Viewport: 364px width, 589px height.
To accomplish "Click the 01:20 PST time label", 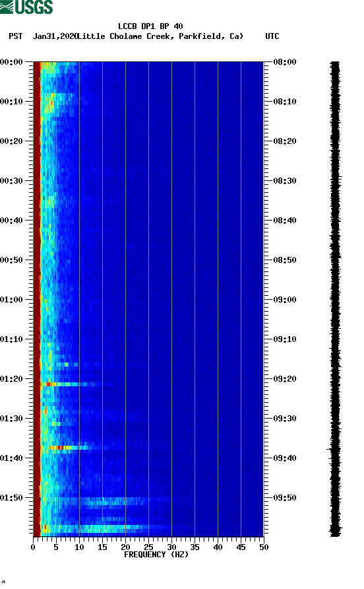I will click(x=11, y=379).
